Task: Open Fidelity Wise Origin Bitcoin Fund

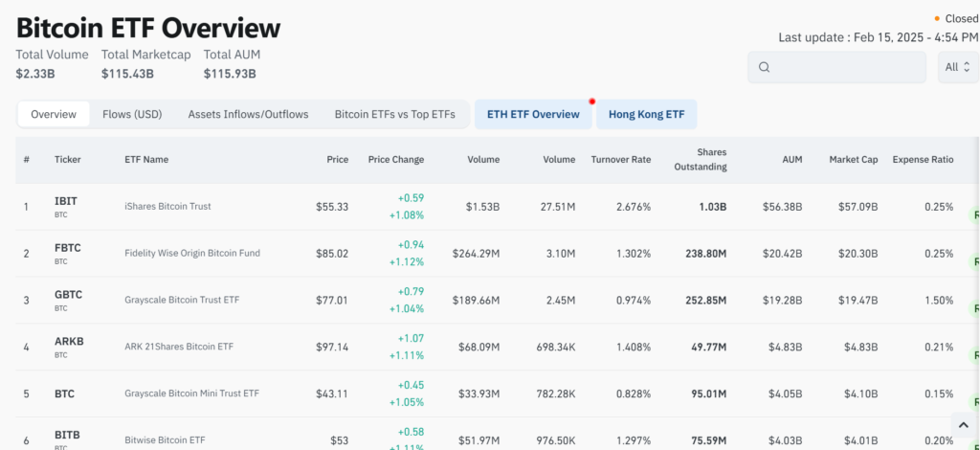Action: click(191, 253)
